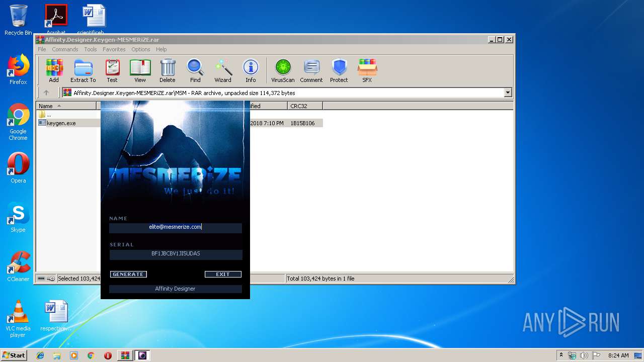Run VirusScan on the archive
Viewport: 644px width, 362px height.
(x=283, y=71)
